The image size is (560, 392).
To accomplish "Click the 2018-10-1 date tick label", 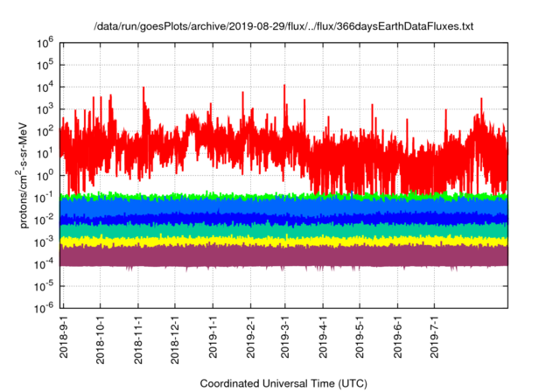I will point(101,339).
